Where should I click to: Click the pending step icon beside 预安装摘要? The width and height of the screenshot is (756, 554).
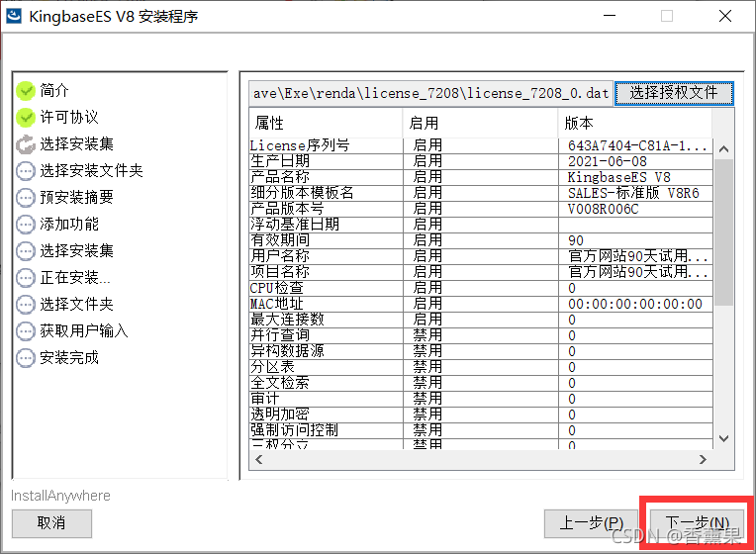(x=26, y=198)
